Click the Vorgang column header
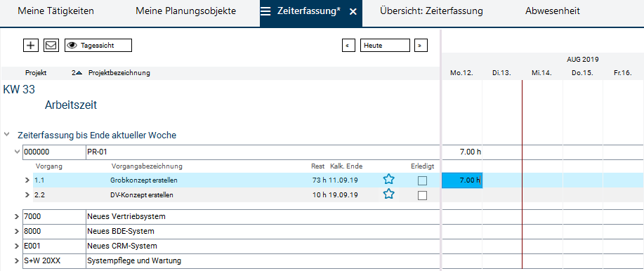Viewport: 644px width, 271px height. tap(49, 166)
